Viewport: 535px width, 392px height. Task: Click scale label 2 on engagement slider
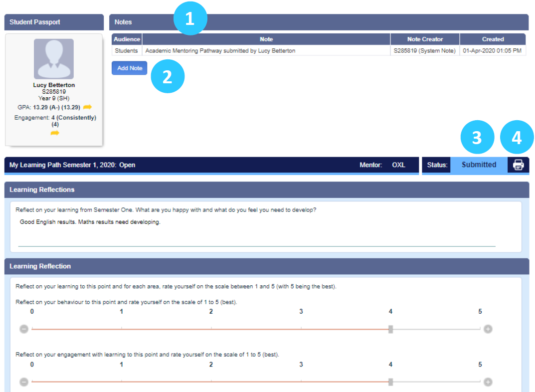tap(211, 365)
